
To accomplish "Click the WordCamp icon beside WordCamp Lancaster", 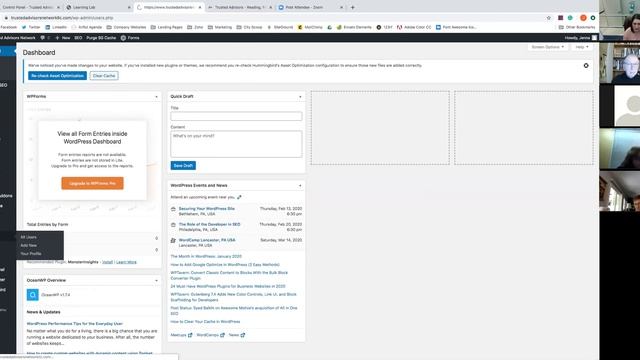I will [x=173, y=241].
